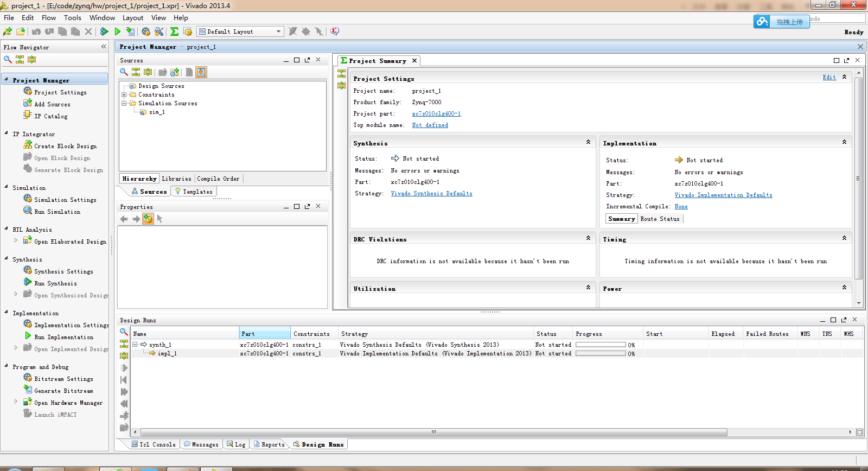The height and width of the screenshot is (471, 868).
Task: Switch Implementation view to Route Status
Action: point(660,219)
